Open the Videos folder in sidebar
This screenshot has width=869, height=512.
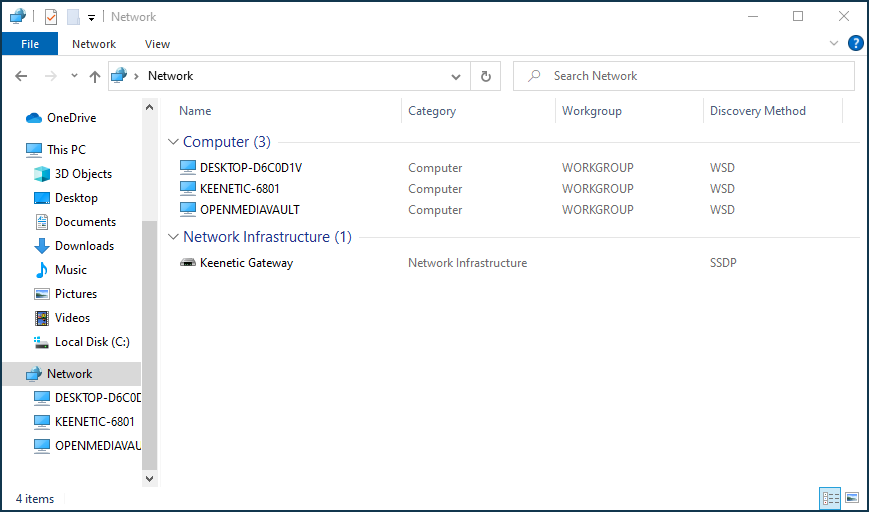72,318
